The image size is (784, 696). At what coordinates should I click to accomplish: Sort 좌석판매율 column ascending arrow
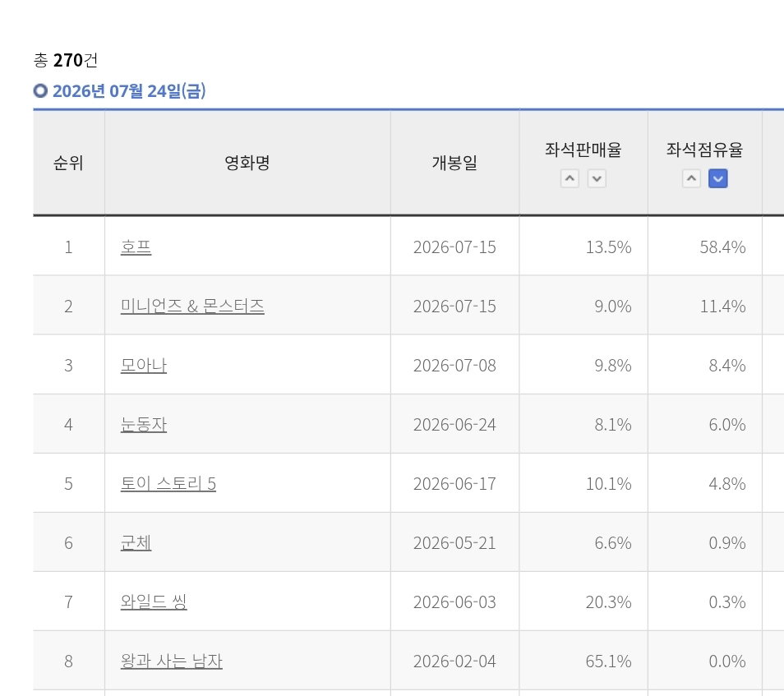pyautogui.click(x=570, y=178)
